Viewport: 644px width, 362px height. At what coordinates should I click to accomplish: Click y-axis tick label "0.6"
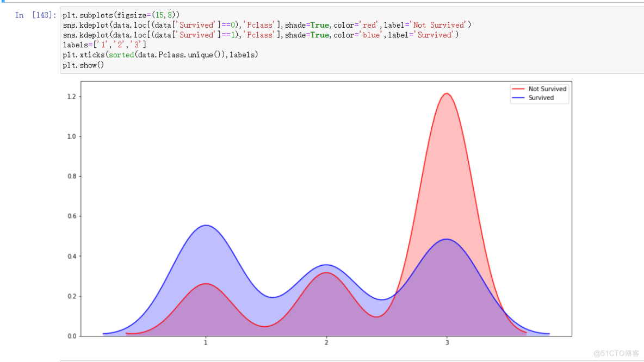(71, 216)
